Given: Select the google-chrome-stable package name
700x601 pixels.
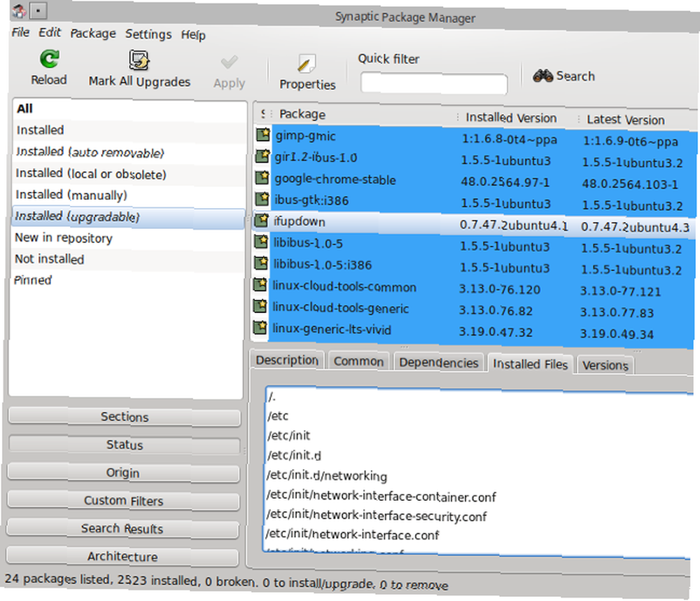Looking at the screenshot, I should click(335, 179).
